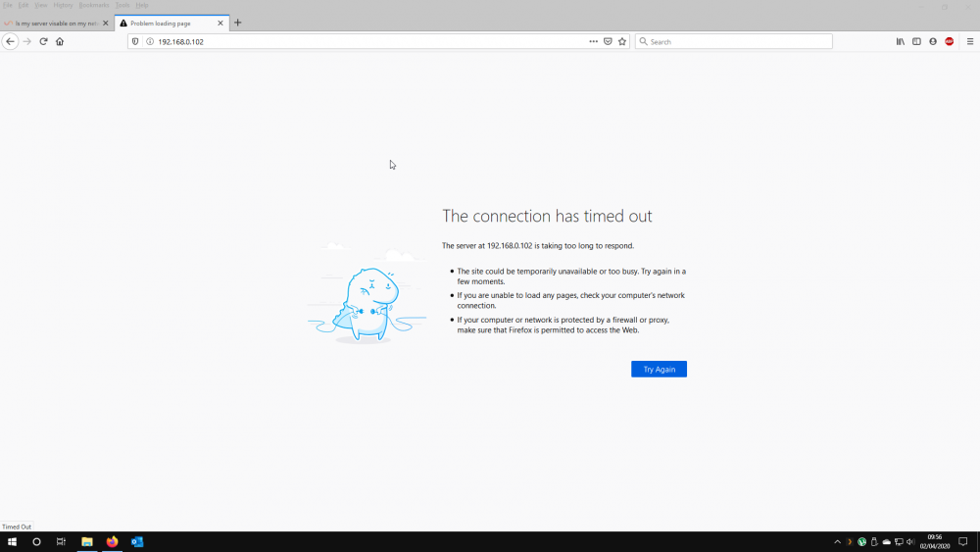Open the Firefox hamburger menu
Image resolution: width=980 pixels, height=552 pixels.
tap(970, 41)
